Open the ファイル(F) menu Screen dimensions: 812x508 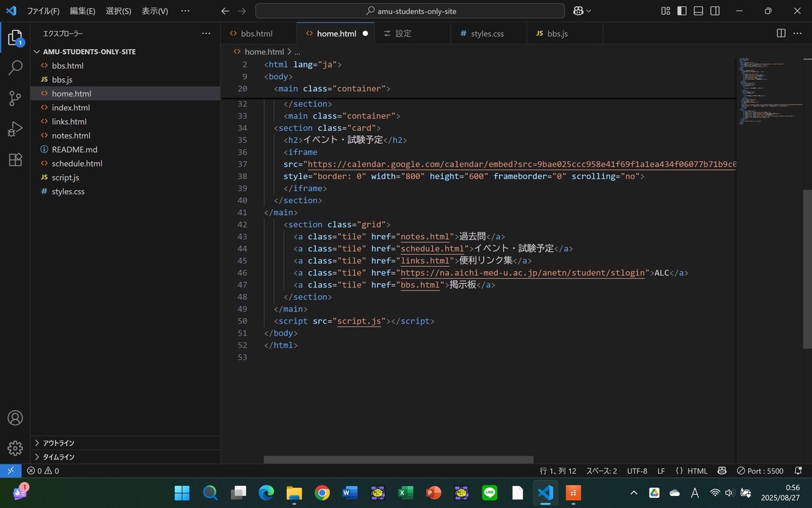coord(43,11)
